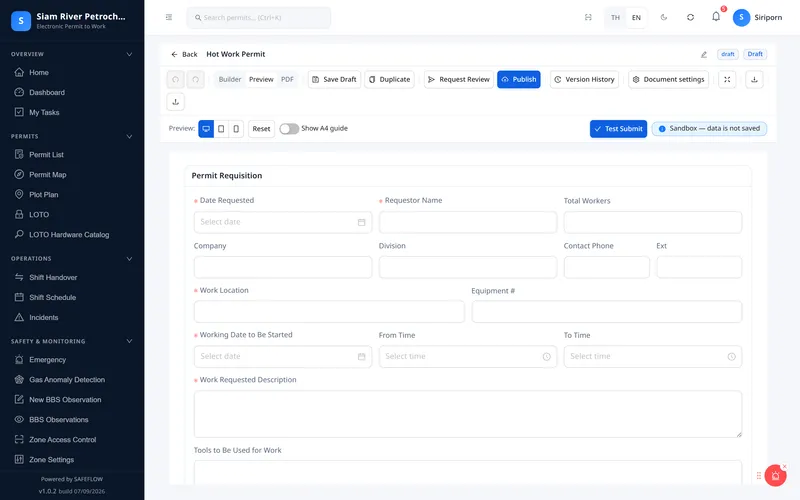Screen dimensions: 800x500
Task: Open the Dashboard page
Action: click(x=46, y=92)
